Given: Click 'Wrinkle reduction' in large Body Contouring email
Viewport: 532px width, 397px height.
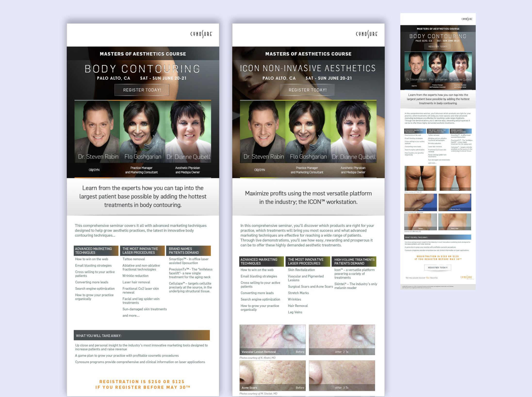Looking at the screenshot, I should [135, 276].
